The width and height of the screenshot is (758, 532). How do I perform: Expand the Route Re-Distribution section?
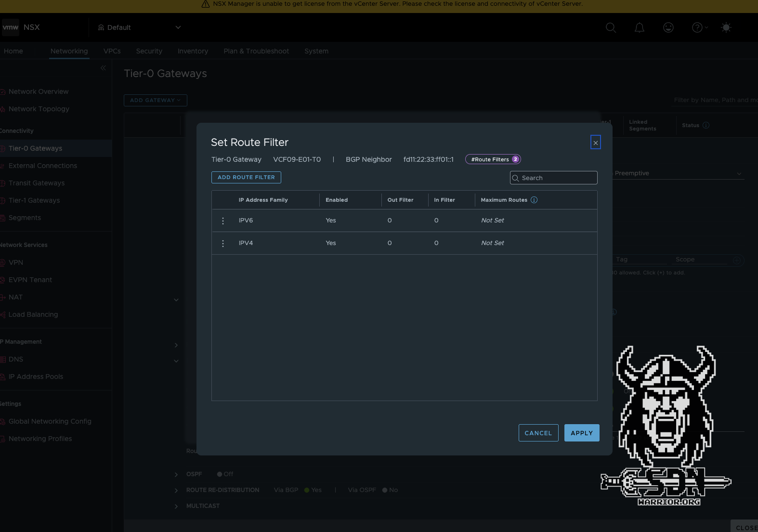point(176,490)
